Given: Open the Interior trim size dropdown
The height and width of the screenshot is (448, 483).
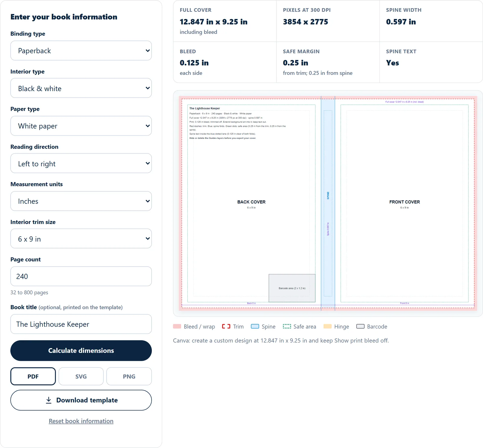Looking at the screenshot, I should point(81,238).
